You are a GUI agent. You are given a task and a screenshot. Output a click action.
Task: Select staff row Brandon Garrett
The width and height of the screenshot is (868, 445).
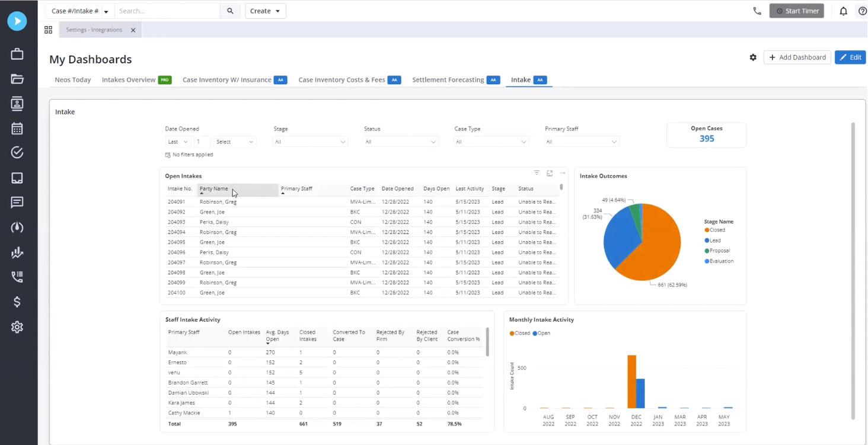325,383
